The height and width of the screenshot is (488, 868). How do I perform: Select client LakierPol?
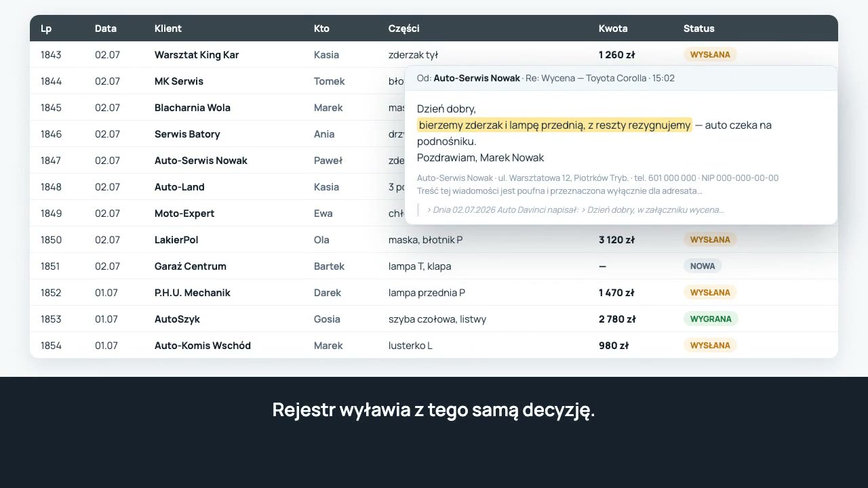[176, 240]
